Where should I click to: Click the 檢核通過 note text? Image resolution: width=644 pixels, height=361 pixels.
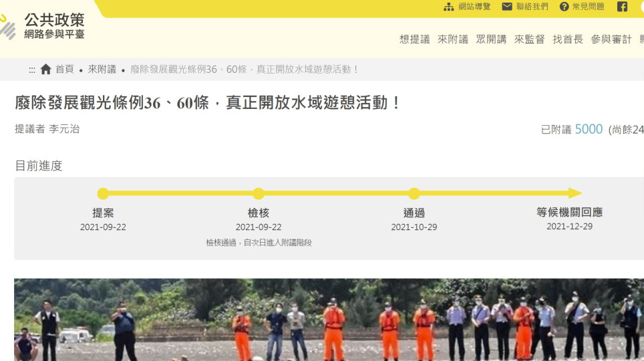259,243
